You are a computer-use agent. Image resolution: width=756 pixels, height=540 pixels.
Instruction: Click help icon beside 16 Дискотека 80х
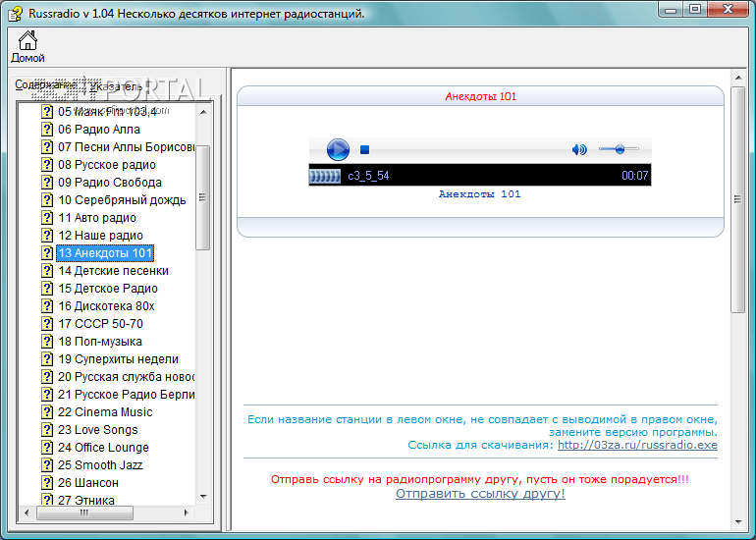pos(47,306)
